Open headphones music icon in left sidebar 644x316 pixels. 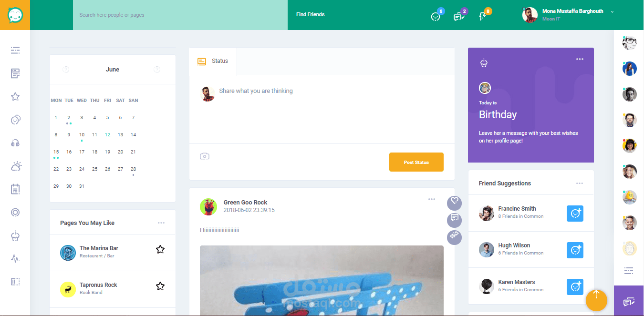point(15,143)
